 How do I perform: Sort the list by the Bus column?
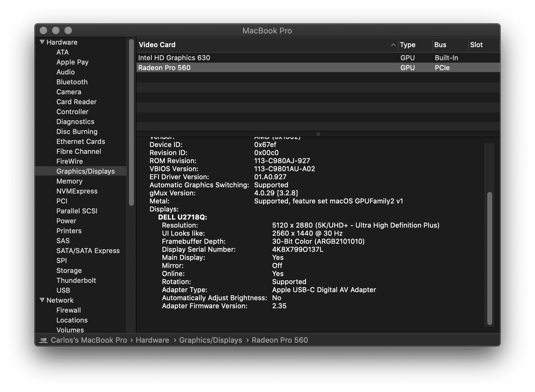(x=441, y=45)
